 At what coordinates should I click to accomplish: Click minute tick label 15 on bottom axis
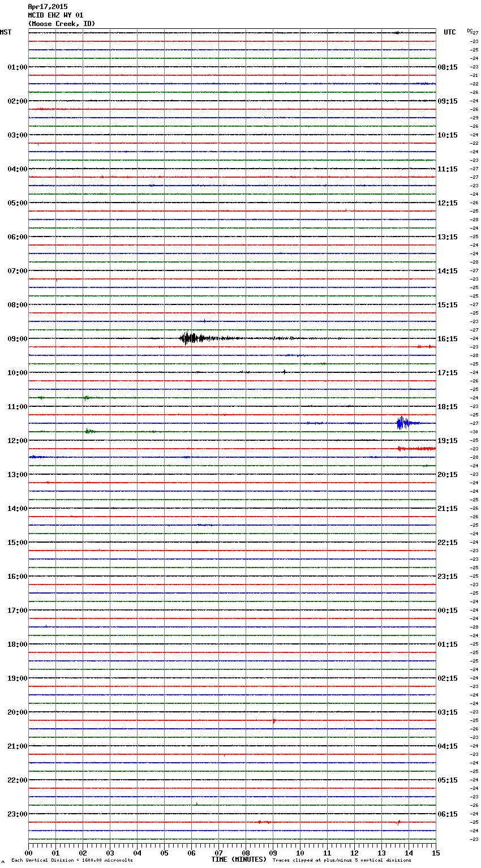[x=436, y=853]
